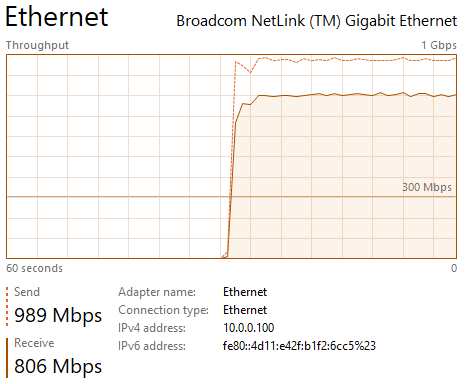This screenshot has width=466, height=384.
Task: Click the dotted Send legend indicator
Action: [x=7, y=306]
